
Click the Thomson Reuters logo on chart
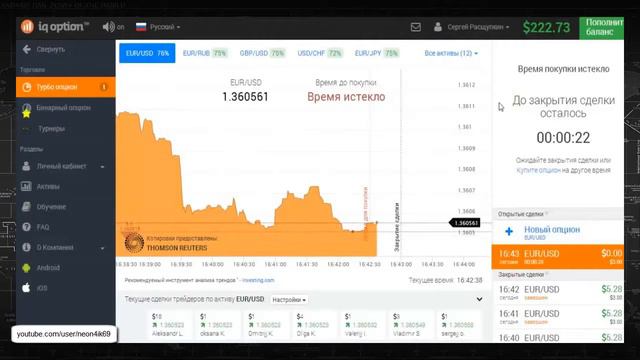134,243
